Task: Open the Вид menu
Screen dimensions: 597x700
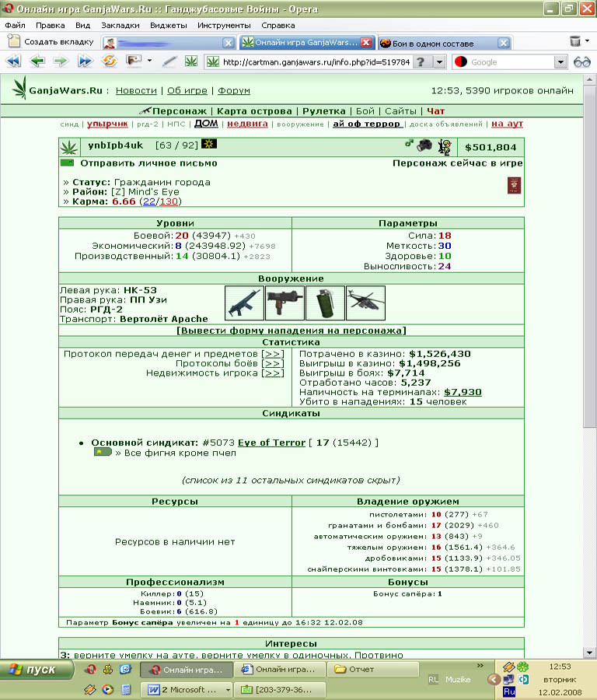Action: 82,25
